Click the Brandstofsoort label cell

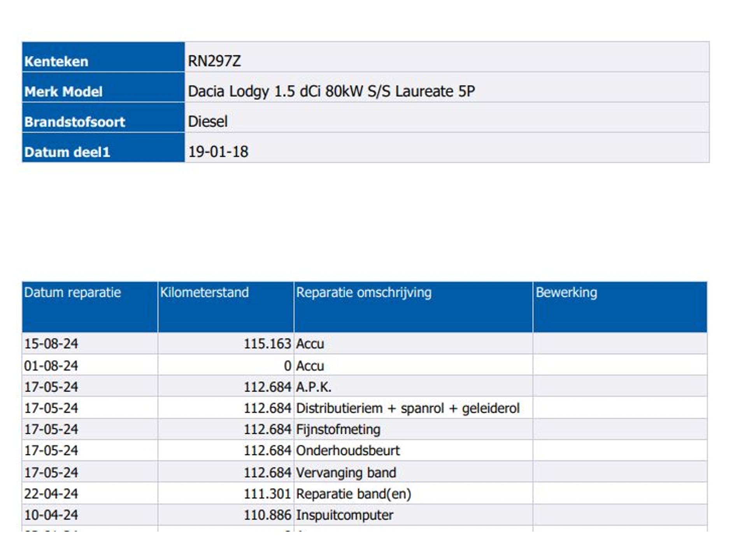tap(103, 117)
